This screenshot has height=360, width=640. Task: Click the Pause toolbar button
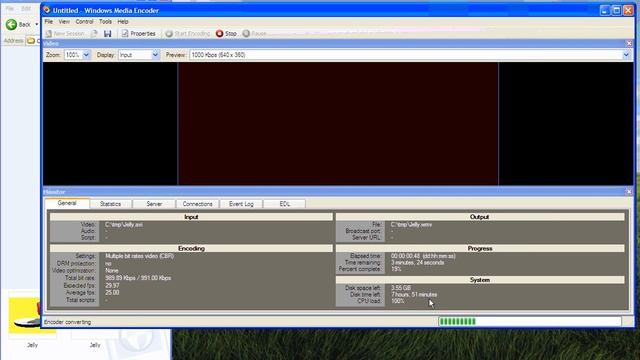(254, 33)
